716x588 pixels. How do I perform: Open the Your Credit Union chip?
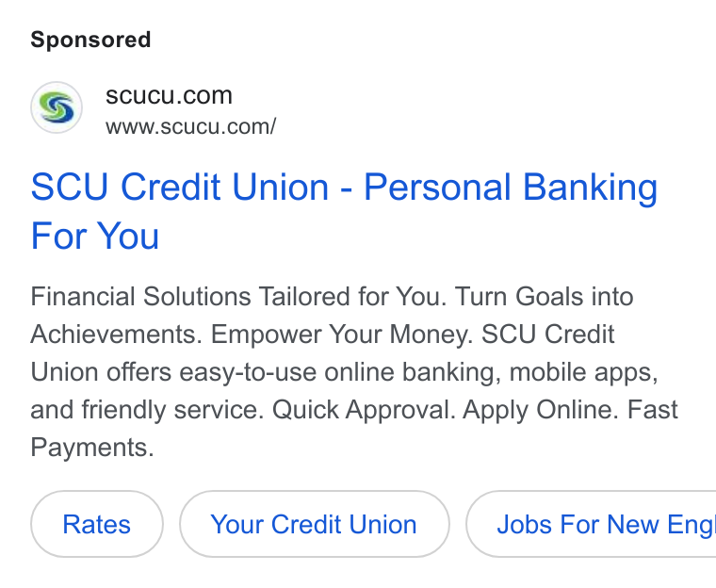314,524
